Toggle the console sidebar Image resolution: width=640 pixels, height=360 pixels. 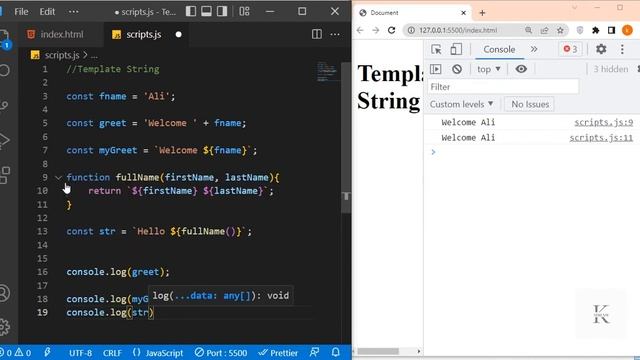point(436,69)
